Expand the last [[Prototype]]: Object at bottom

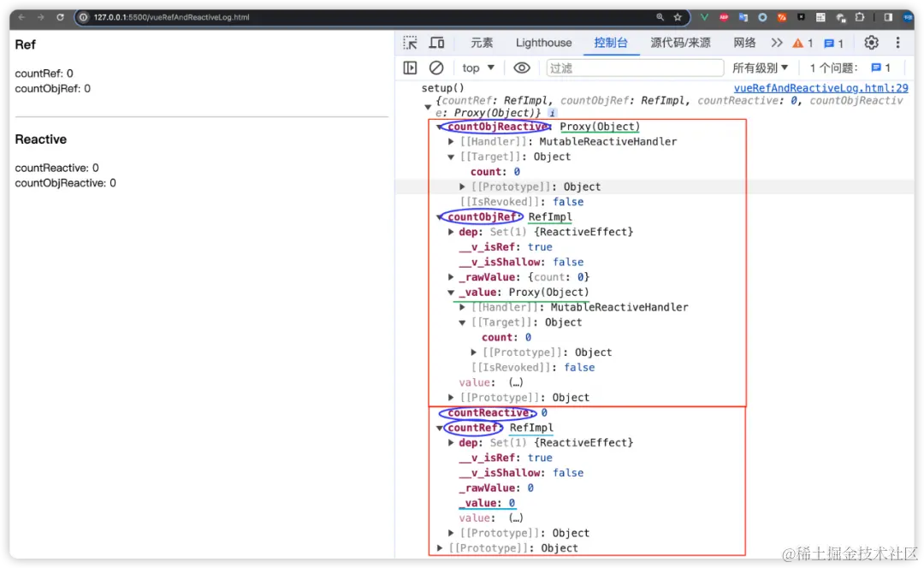click(439, 548)
